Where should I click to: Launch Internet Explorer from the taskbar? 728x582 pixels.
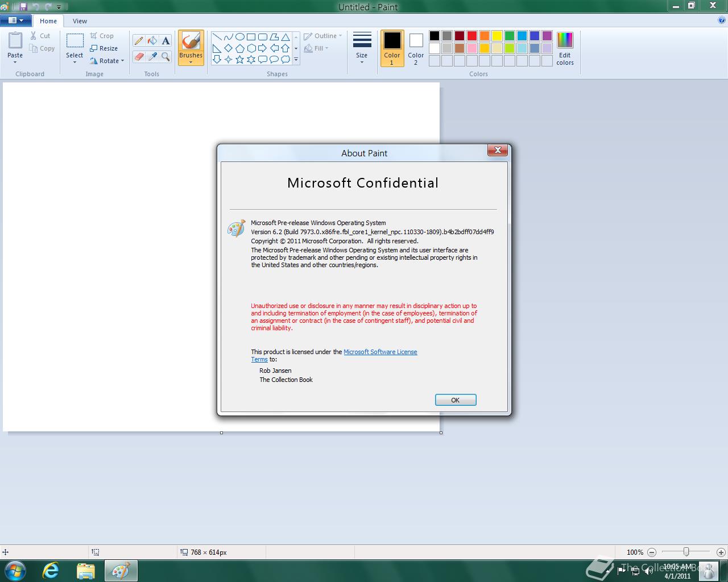coord(51,571)
